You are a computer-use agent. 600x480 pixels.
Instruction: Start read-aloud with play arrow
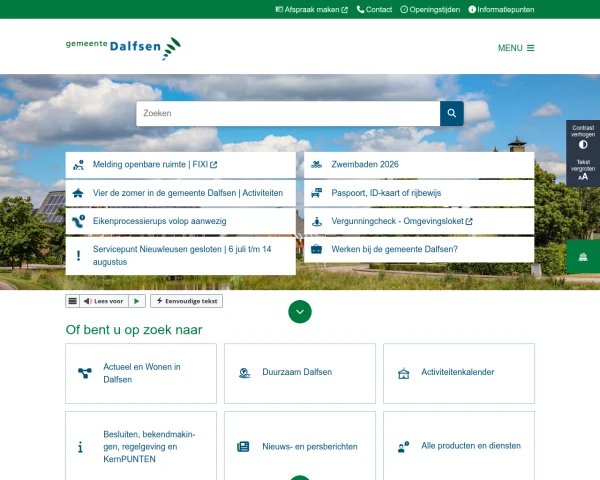coord(137,301)
